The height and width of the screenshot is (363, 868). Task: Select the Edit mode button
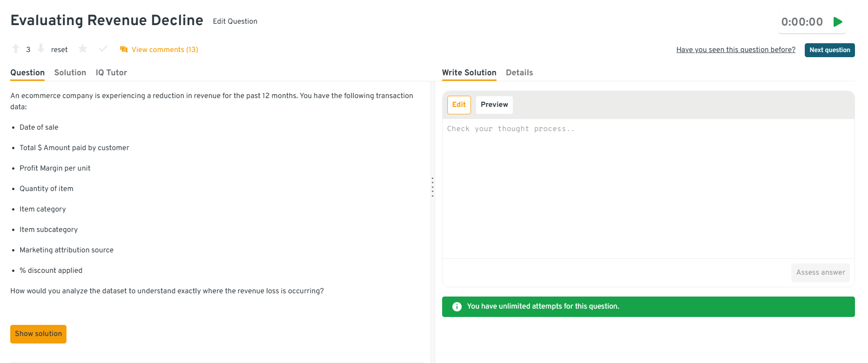click(459, 105)
